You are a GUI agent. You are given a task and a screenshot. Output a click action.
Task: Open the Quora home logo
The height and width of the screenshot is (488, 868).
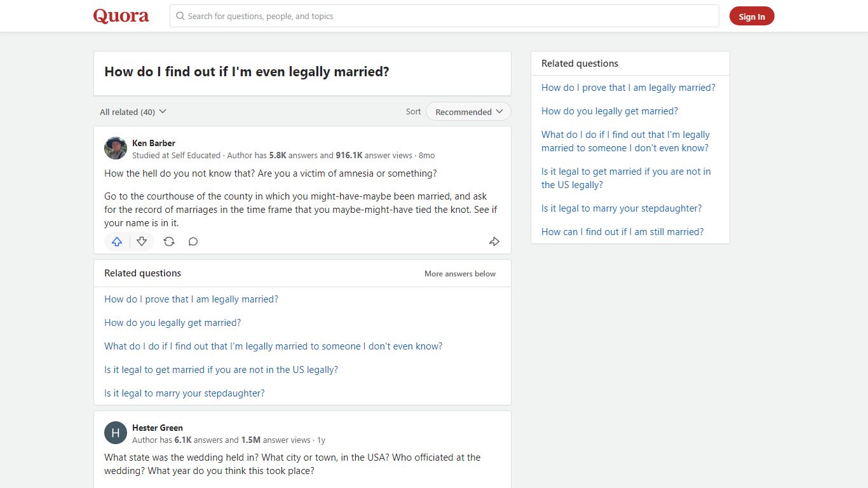121,16
